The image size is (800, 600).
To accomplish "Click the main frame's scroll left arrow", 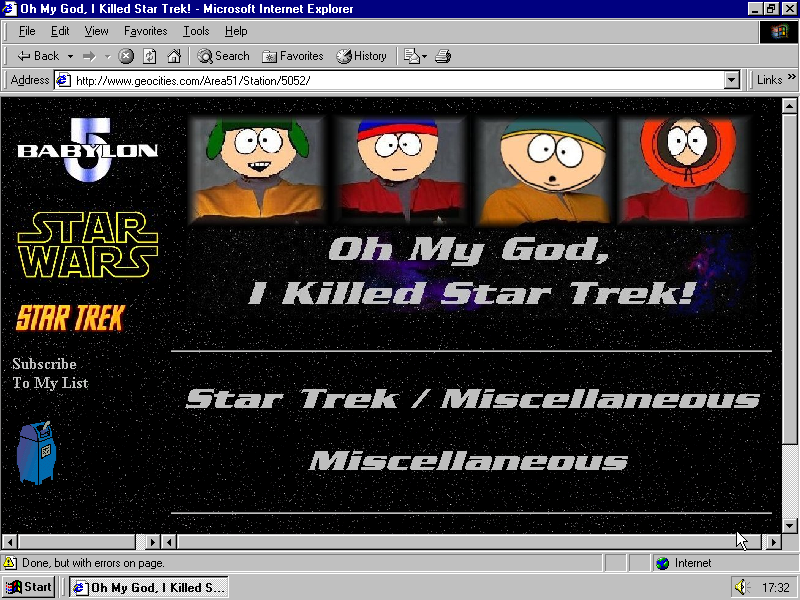I will [x=170, y=541].
